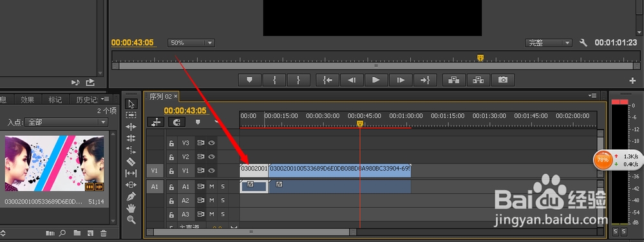Toggle the A1 source patching button
The image size is (644, 242).
(x=155, y=187)
